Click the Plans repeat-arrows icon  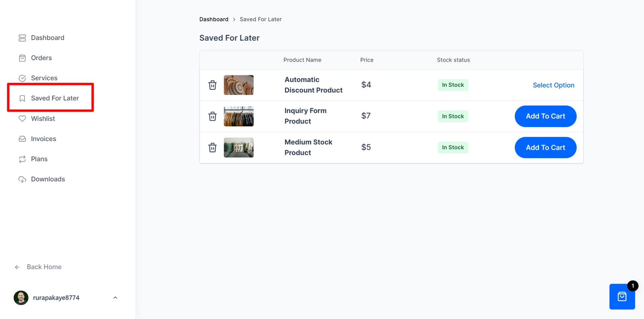tap(23, 159)
